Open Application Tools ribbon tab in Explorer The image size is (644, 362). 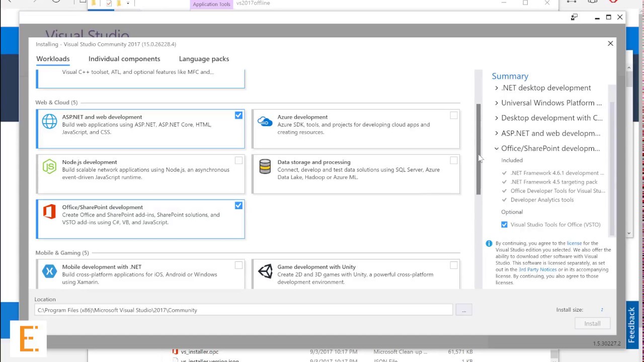211,4
